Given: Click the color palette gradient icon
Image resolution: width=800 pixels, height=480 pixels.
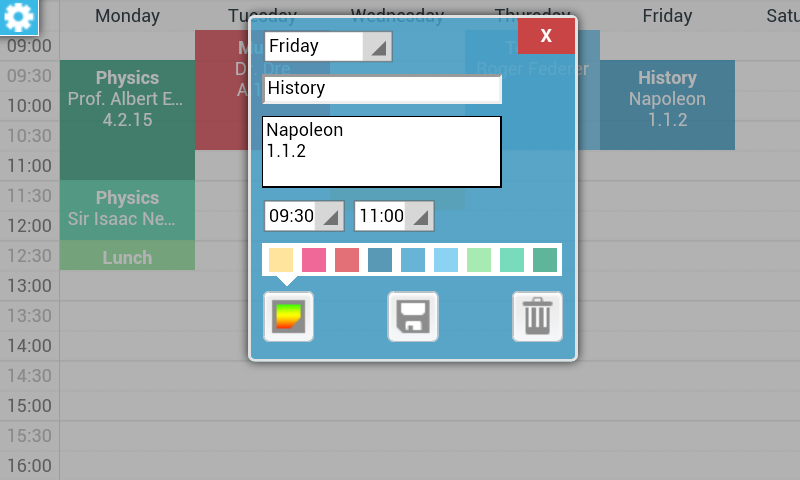Looking at the screenshot, I should [x=288, y=316].
